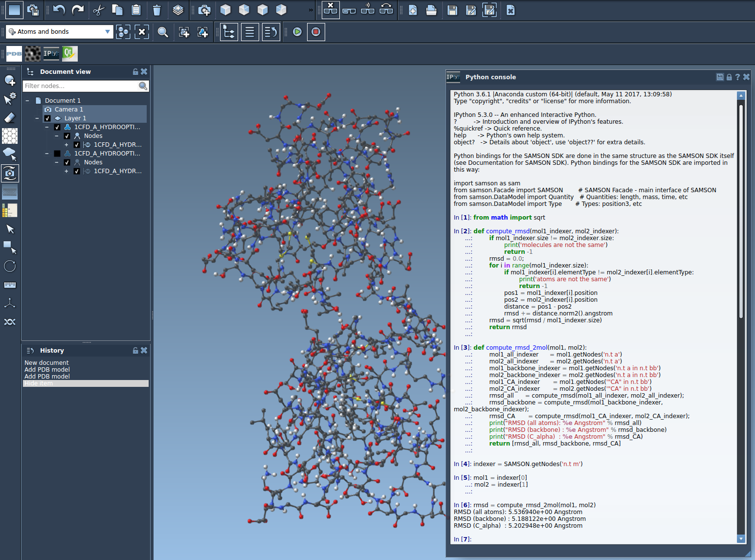Uncheck the first Nodes checkbox
The height and width of the screenshot is (560, 755).
pos(67,136)
